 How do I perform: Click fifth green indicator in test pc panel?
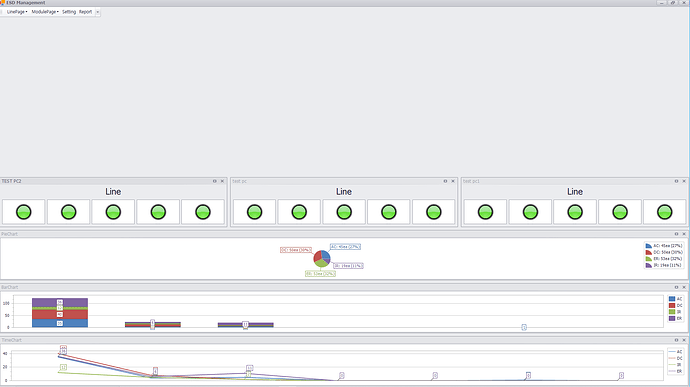[433, 212]
